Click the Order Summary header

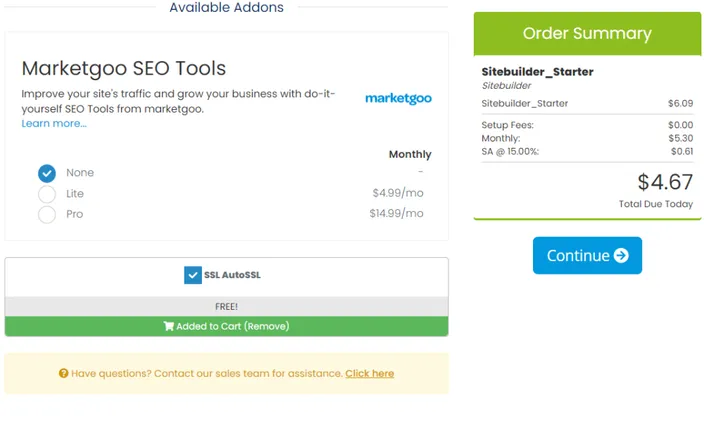(587, 33)
